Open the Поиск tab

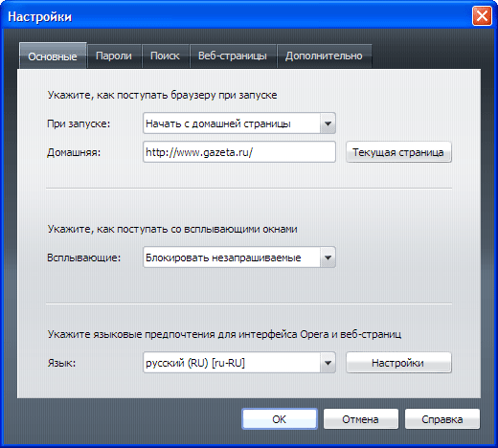(165, 56)
